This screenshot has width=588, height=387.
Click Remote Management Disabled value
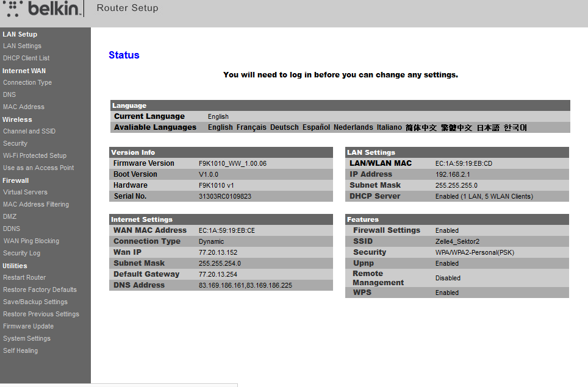pyautogui.click(x=448, y=278)
